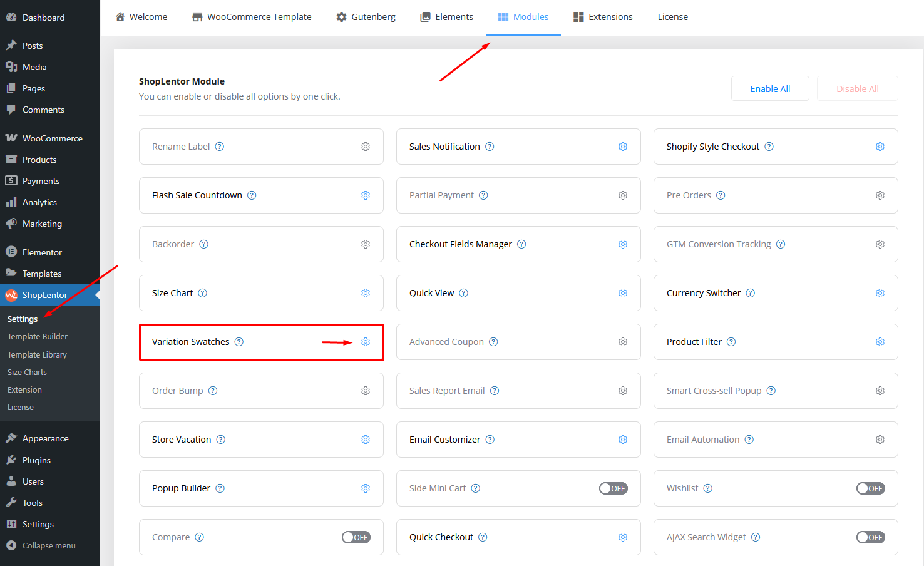Expand WooCommerce sidebar menu
924x566 pixels.
[x=52, y=138]
